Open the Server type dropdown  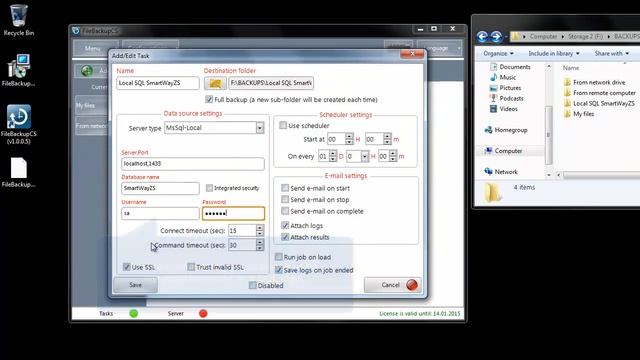point(260,128)
